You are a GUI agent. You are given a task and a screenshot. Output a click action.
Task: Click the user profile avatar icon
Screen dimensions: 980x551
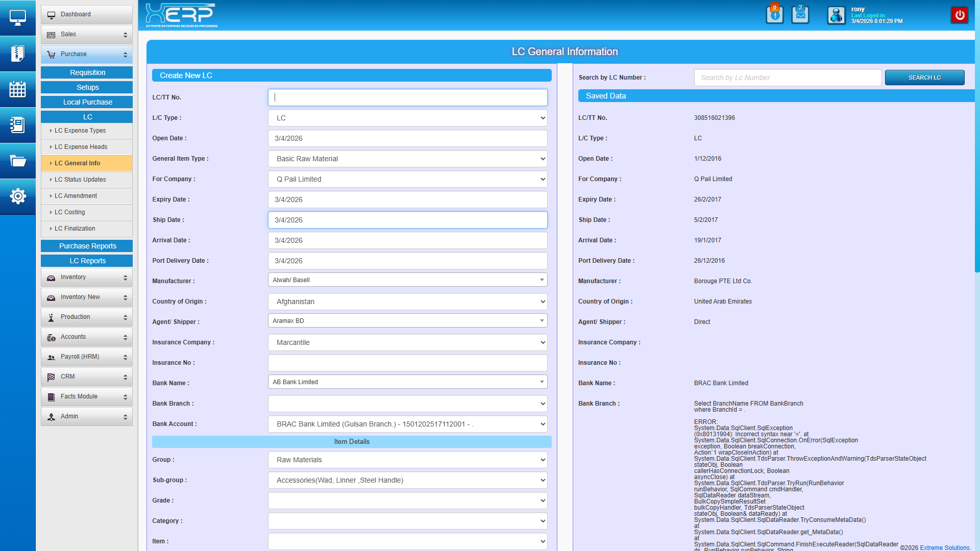click(x=836, y=15)
